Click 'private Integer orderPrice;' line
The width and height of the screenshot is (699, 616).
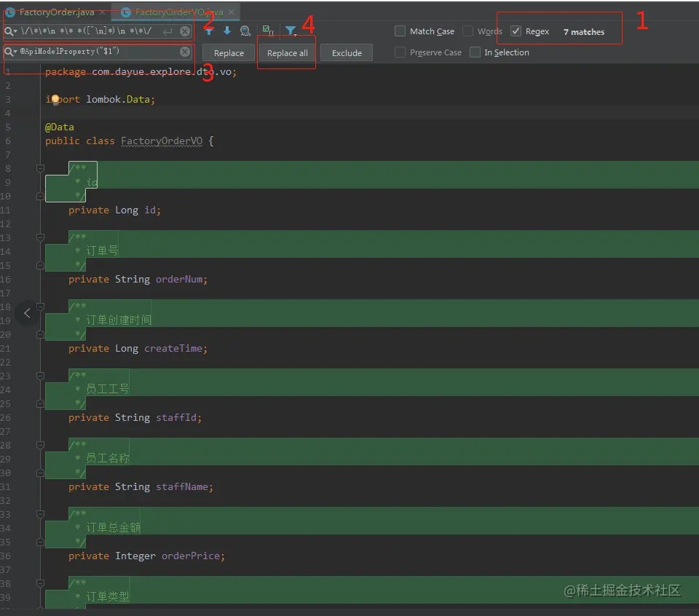[146, 556]
